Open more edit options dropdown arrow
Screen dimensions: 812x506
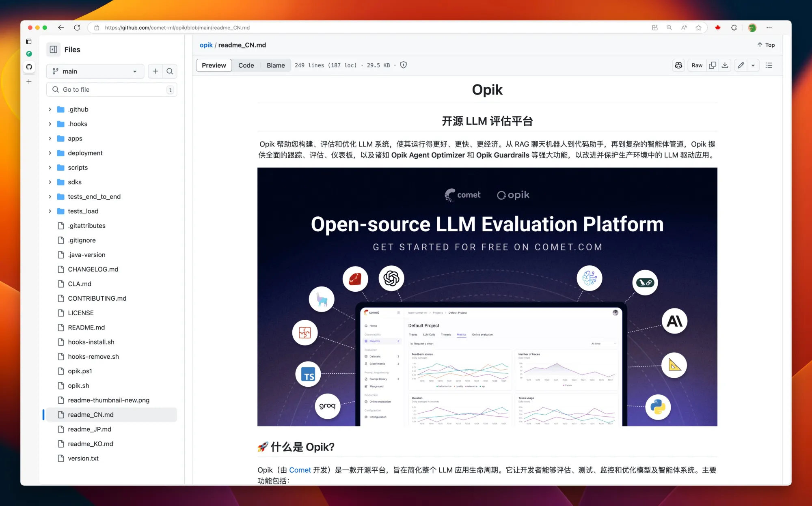[x=753, y=65]
